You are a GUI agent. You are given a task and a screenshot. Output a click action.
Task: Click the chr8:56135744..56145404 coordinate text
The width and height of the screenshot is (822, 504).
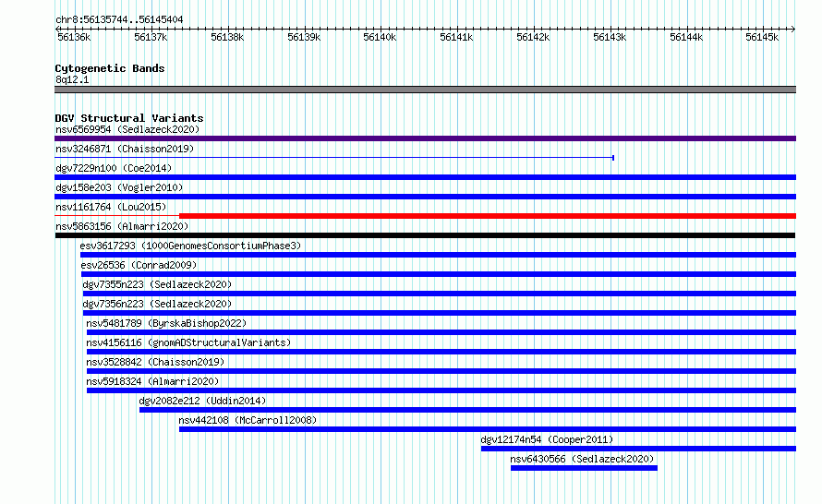pos(119,19)
